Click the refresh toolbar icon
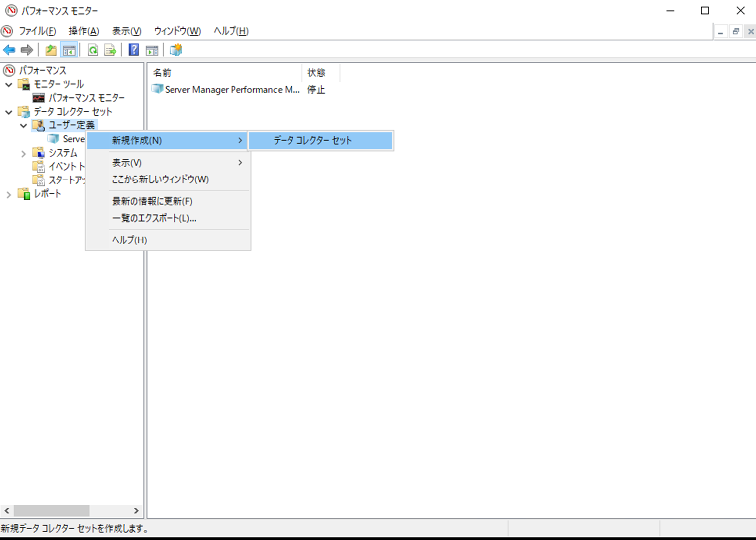 coord(93,50)
